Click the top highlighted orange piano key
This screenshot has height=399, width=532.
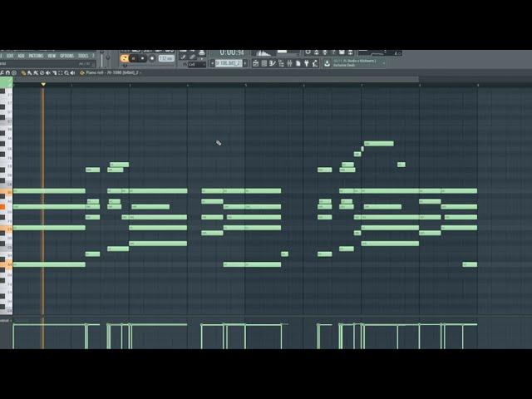pyautogui.click(x=6, y=192)
